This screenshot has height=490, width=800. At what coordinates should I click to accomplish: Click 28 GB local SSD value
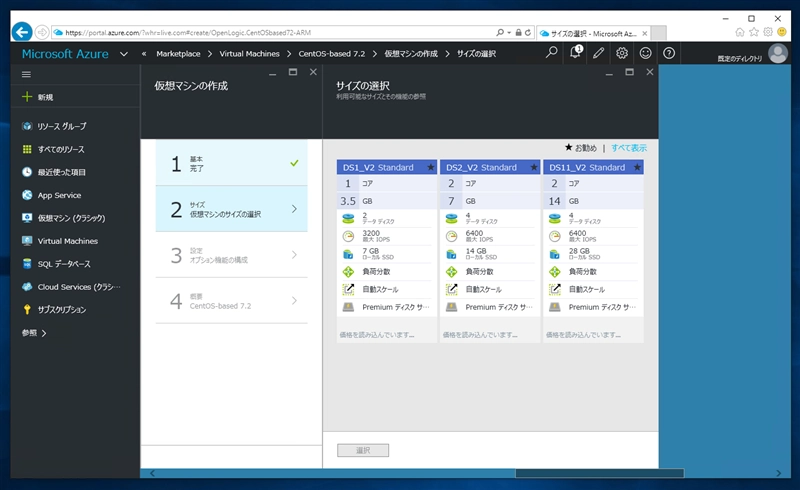[579, 251]
